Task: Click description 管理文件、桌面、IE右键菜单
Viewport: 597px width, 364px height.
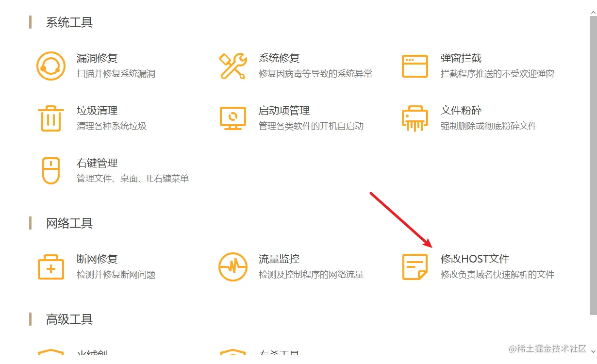Action: [x=133, y=179]
